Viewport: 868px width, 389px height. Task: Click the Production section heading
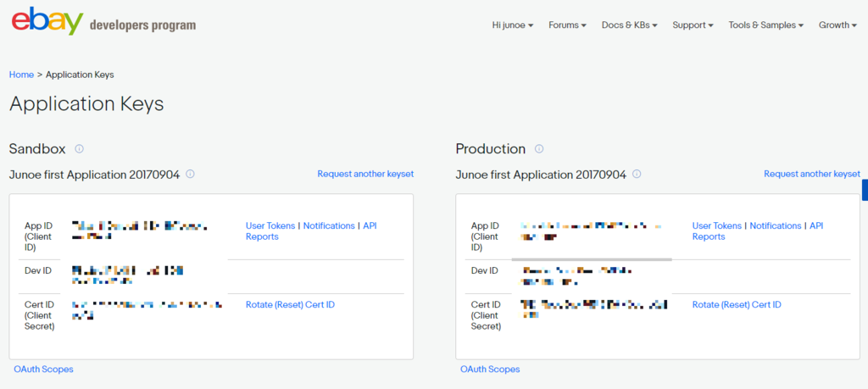(x=491, y=149)
